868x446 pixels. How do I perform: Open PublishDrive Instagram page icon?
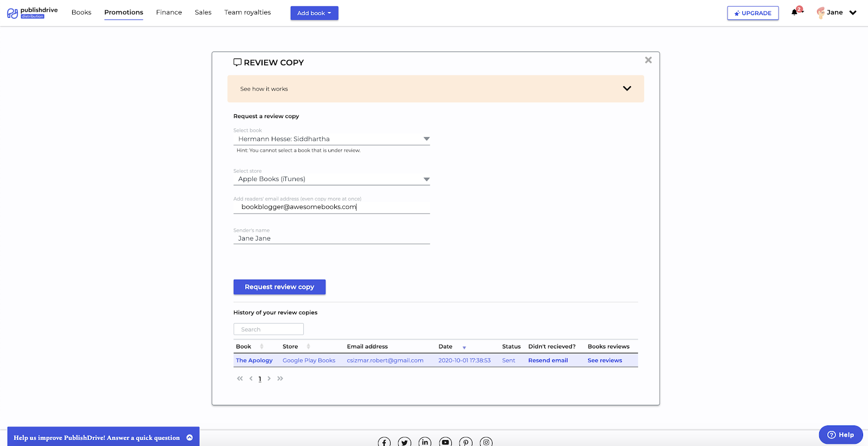[x=486, y=442]
